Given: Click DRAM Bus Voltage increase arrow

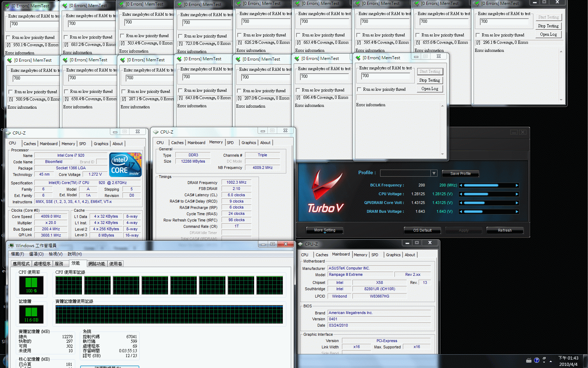Looking at the screenshot, I should pos(517,212).
